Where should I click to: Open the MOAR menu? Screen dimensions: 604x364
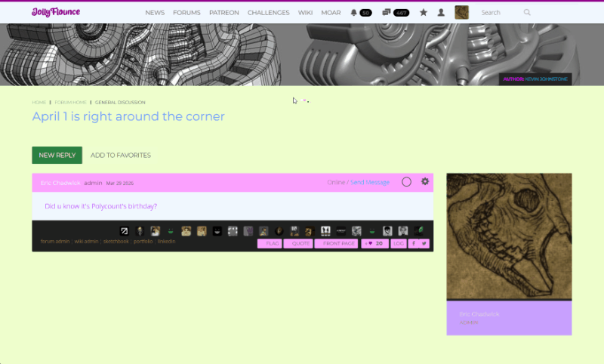[x=330, y=13]
